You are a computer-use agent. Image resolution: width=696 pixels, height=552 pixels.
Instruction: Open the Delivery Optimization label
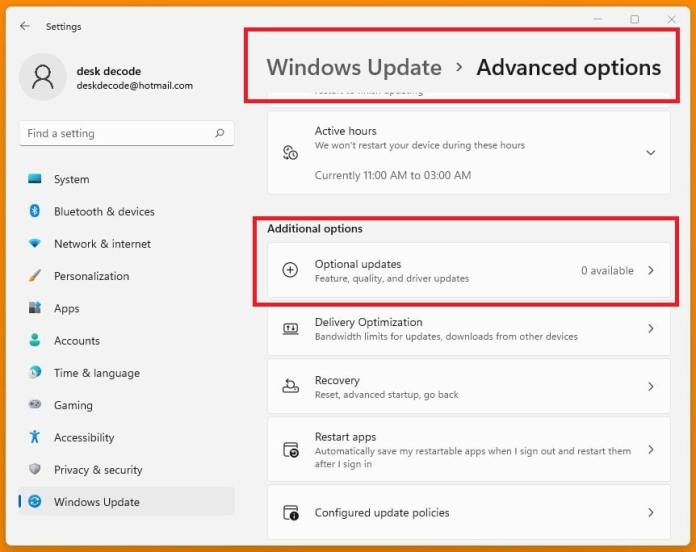click(x=368, y=322)
